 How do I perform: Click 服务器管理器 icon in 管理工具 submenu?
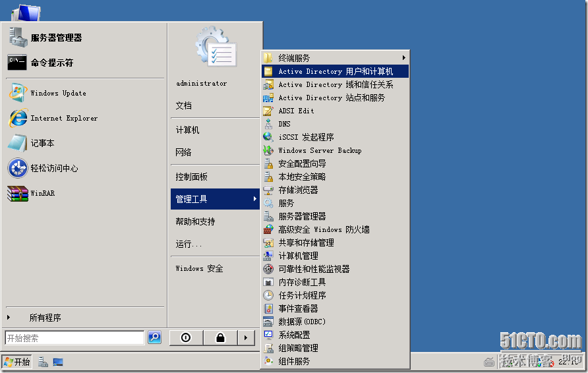tap(268, 216)
